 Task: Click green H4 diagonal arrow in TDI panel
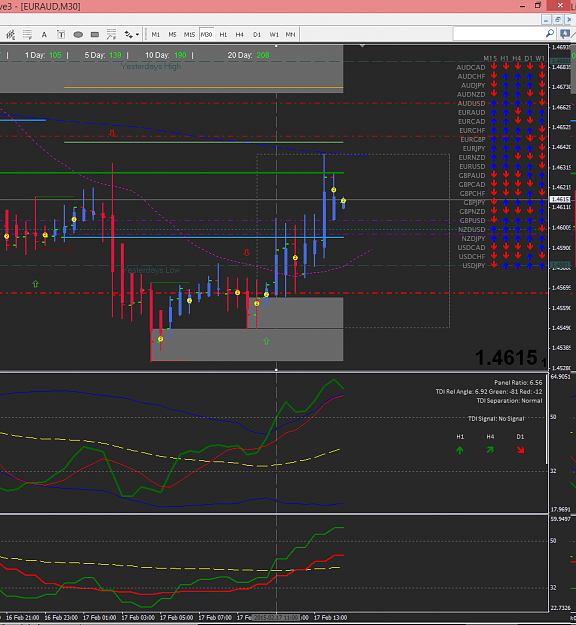tap(490, 450)
